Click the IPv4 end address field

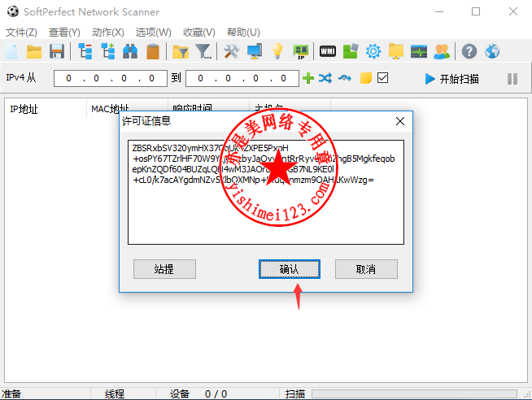click(x=242, y=78)
